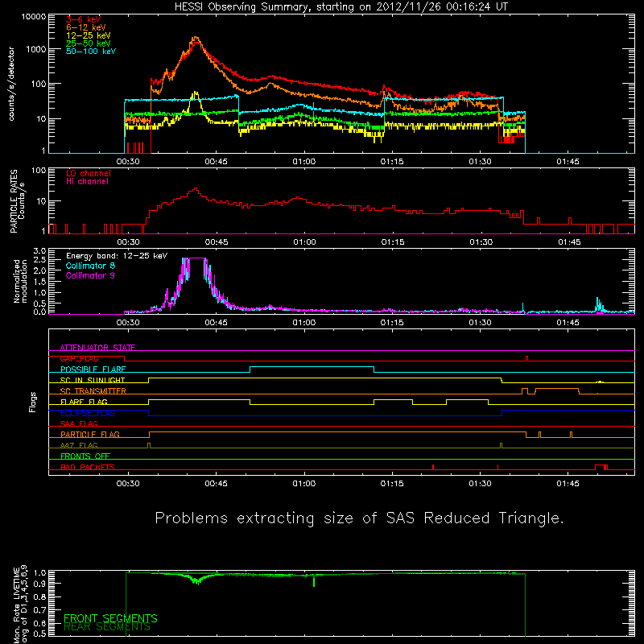Click the BAD_PACKETS raised pulse near 01:50

(601, 467)
